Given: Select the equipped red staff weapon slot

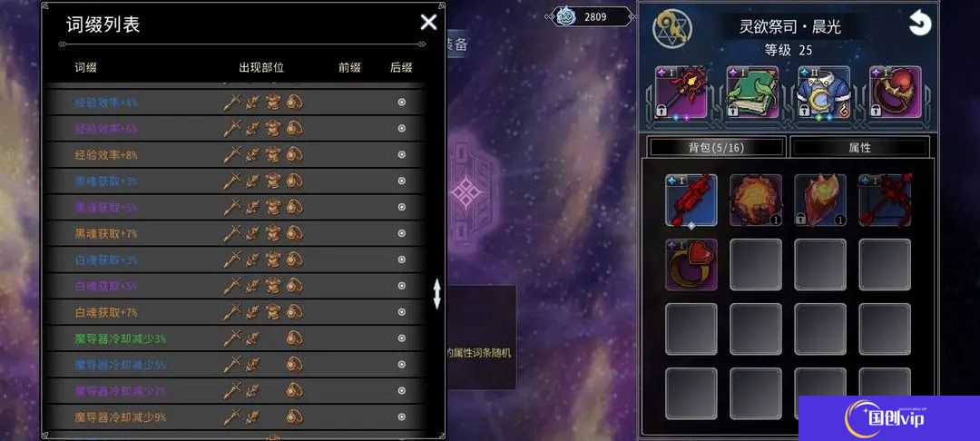Looking at the screenshot, I should (x=681, y=93).
